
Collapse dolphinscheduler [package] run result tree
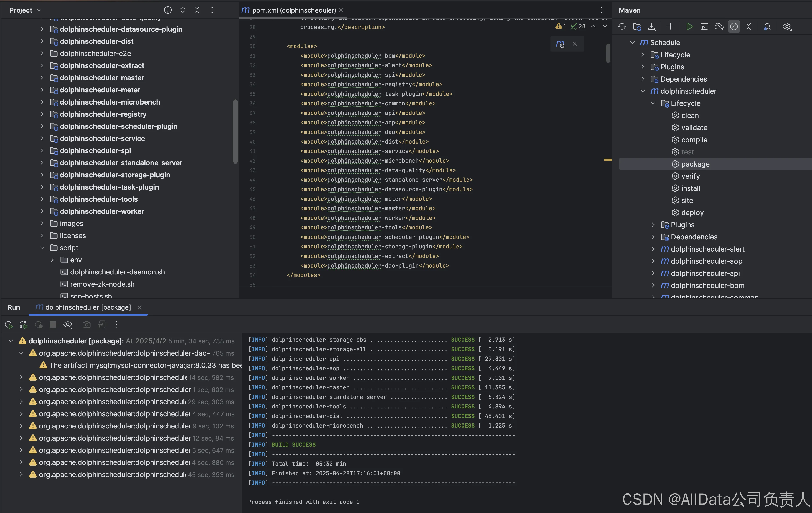11,341
